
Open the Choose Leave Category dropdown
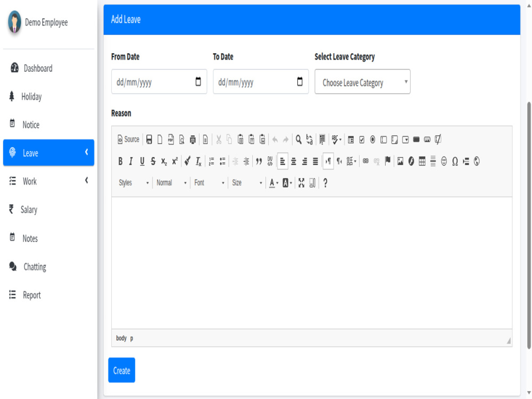[362, 82]
